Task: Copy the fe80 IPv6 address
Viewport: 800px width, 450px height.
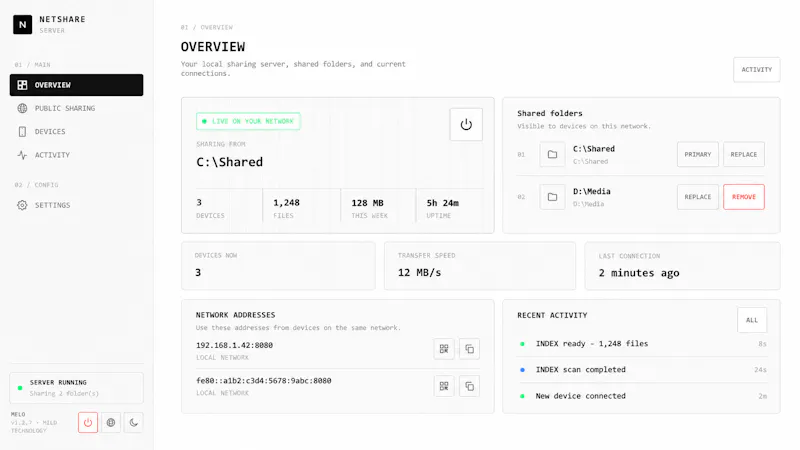Action: [469, 386]
